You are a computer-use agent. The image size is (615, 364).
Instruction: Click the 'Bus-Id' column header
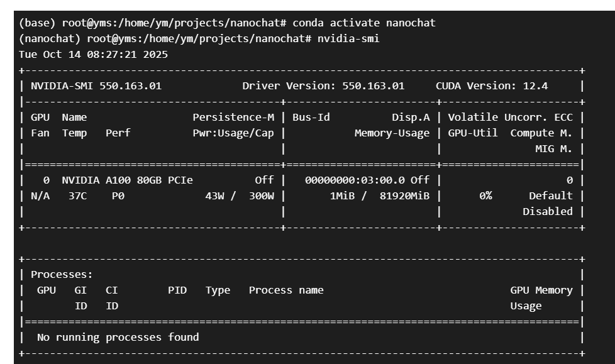[311, 118]
